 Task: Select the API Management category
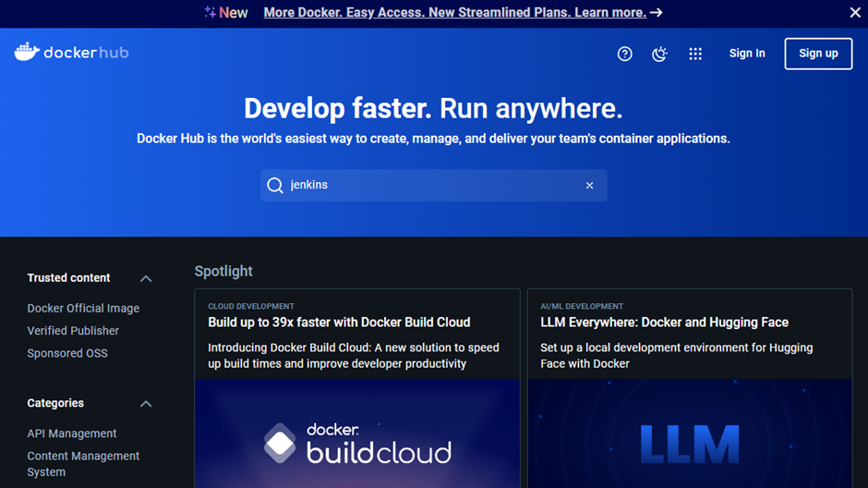(x=72, y=433)
